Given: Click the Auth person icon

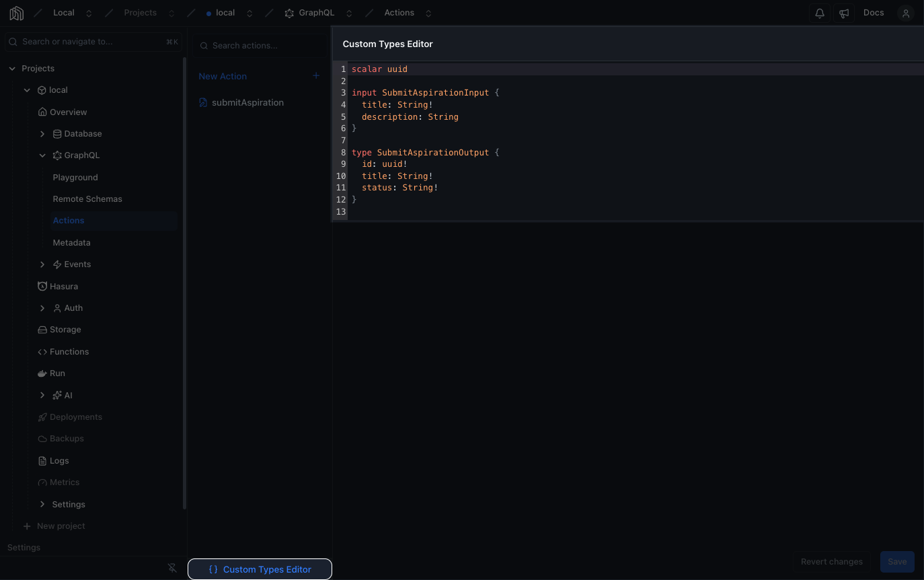Looking at the screenshot, I should [57, 308].
